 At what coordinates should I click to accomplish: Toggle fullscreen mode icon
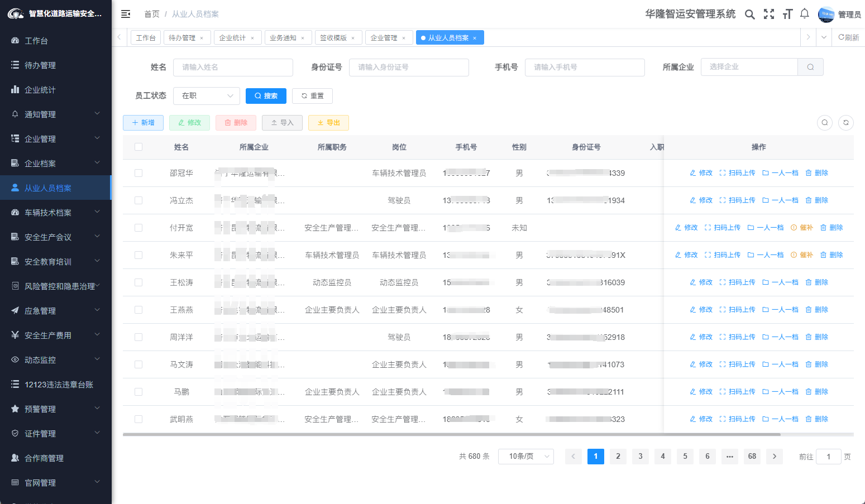click(769, 15)
